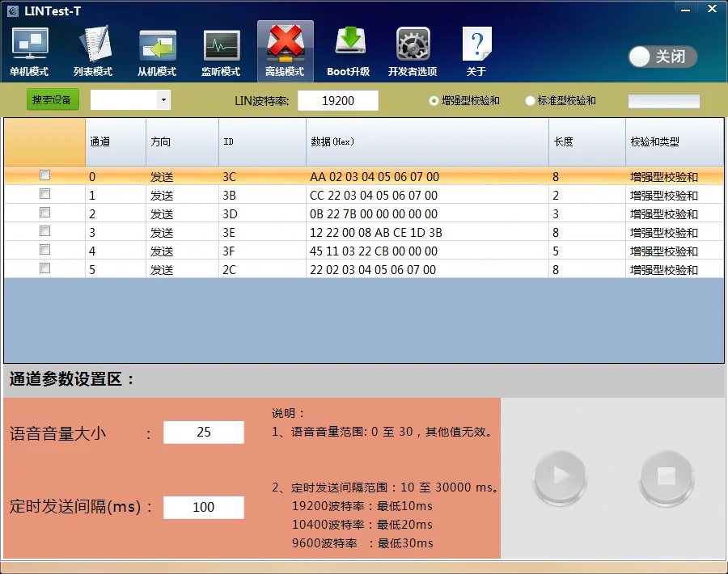The image size is (728, 574).
Task: Click length cell 2 in ID 3B row
Action: (x=587, y=196)
